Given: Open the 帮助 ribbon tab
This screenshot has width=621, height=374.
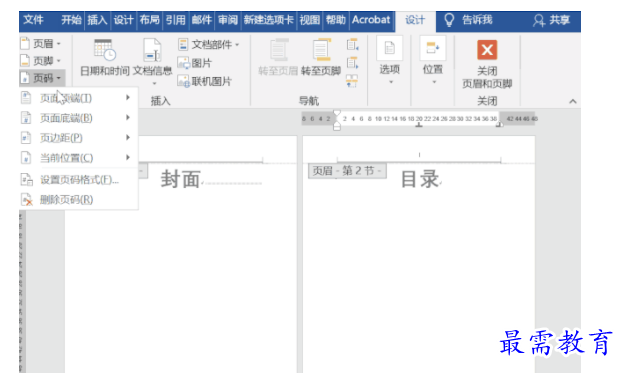Looking at the screenshot, I should [336, 20].
